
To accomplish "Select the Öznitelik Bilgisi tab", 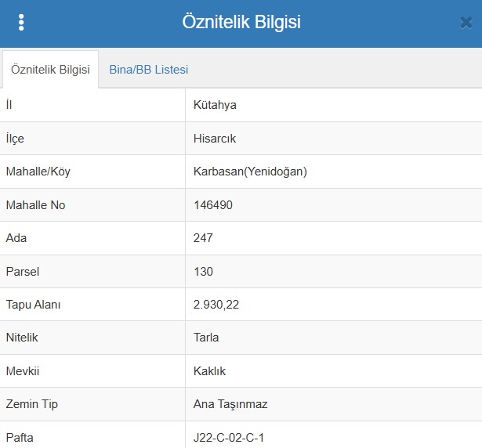I will (50, 70).
